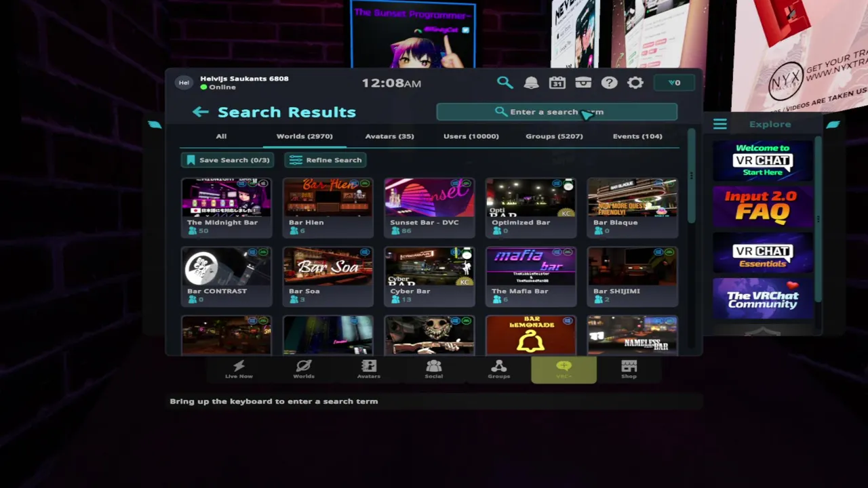Open the Explore panel hamburger menu

pos(719,124)
